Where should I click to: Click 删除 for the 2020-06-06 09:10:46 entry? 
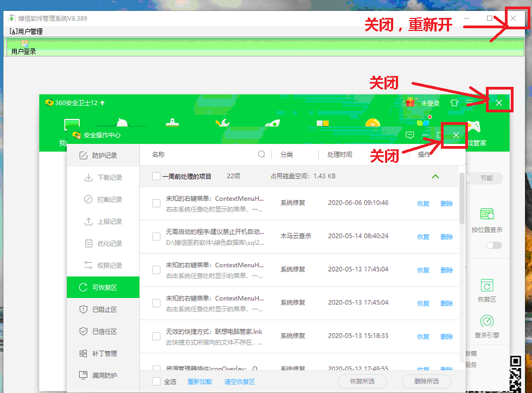click(x=446, y=204)
